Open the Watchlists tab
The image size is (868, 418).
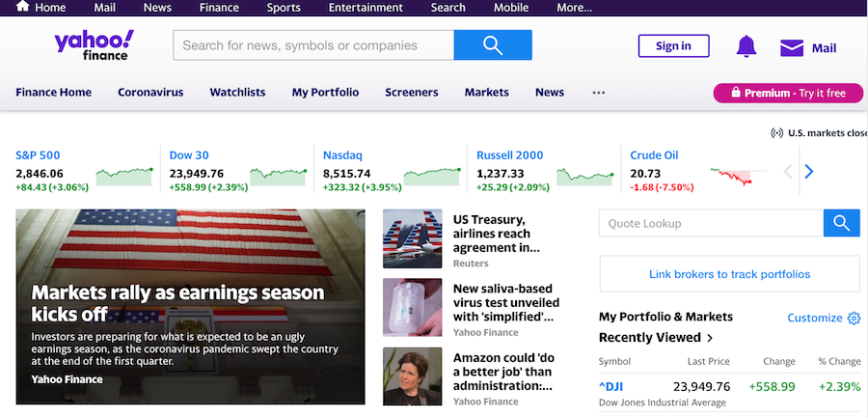pos(237,93)
